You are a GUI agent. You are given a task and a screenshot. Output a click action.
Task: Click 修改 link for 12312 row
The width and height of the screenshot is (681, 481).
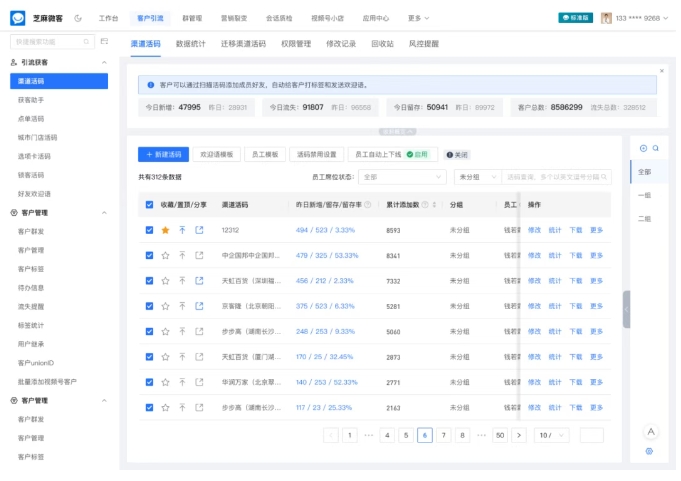coord(534,230)
